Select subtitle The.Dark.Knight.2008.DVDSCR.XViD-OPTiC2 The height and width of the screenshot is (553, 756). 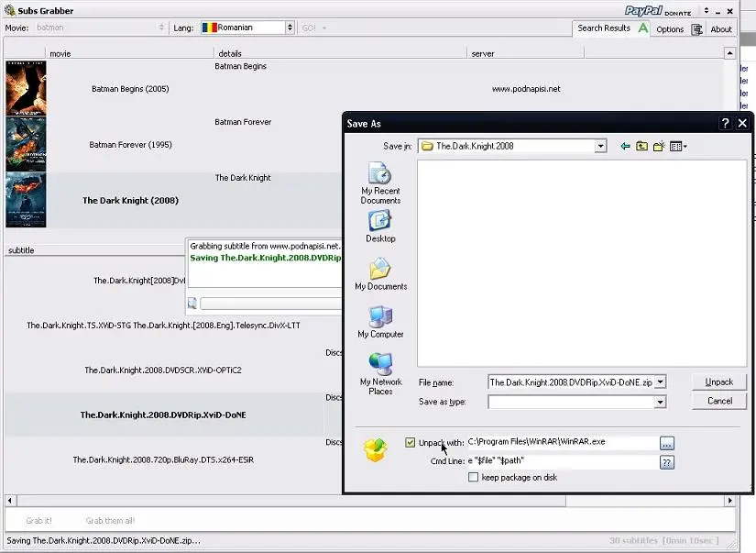coord(163,371)
